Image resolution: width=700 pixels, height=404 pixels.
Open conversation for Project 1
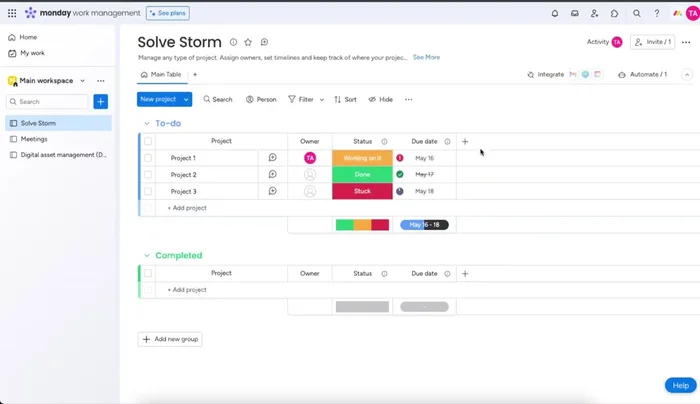tap(272, 158)
